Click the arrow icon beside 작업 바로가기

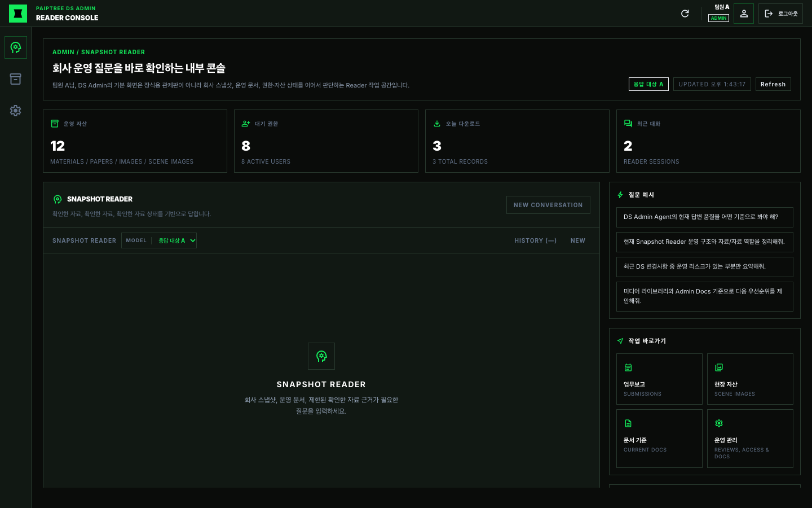620,341
